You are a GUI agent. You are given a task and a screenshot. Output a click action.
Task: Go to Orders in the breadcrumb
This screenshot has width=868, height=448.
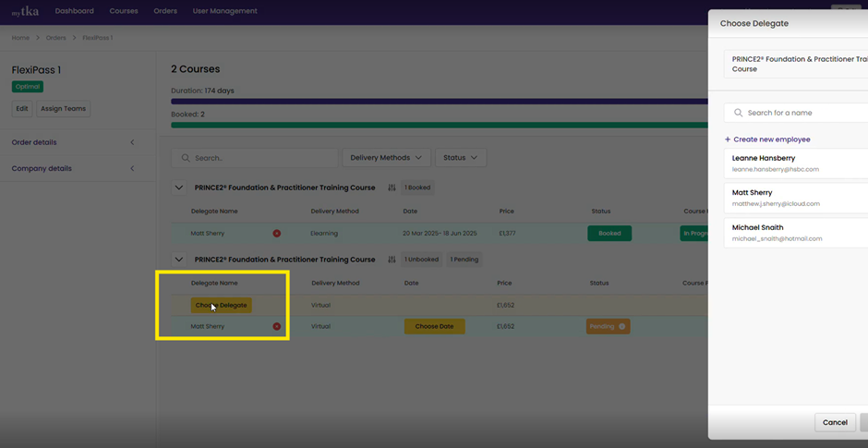point(56,38)
